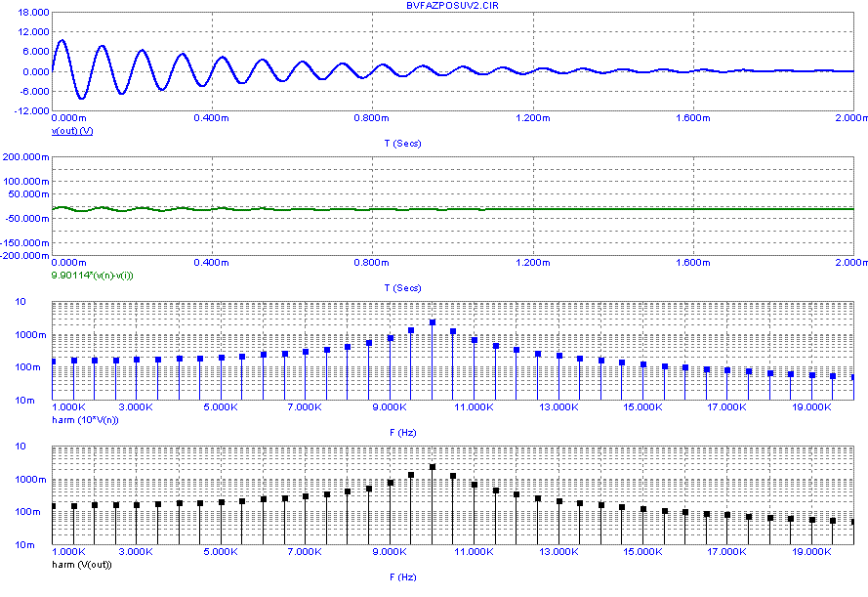
Task: Click the F (Hz) label under blue harmonic plot
Action: [403, 433]
